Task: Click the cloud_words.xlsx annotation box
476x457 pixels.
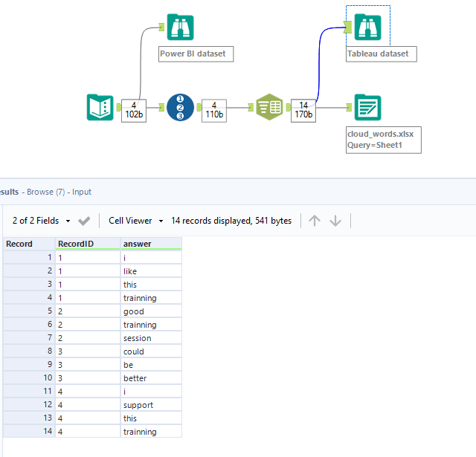Action: pos(383,140)
